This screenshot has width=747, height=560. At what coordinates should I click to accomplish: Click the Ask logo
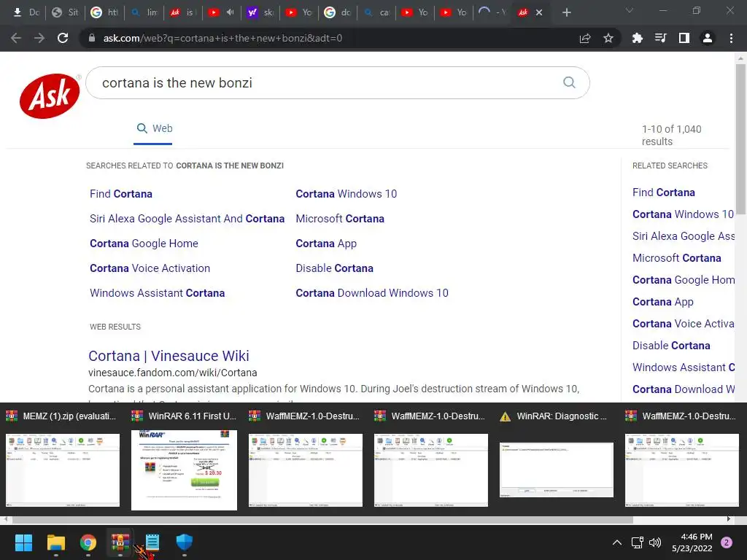(50, 96)
